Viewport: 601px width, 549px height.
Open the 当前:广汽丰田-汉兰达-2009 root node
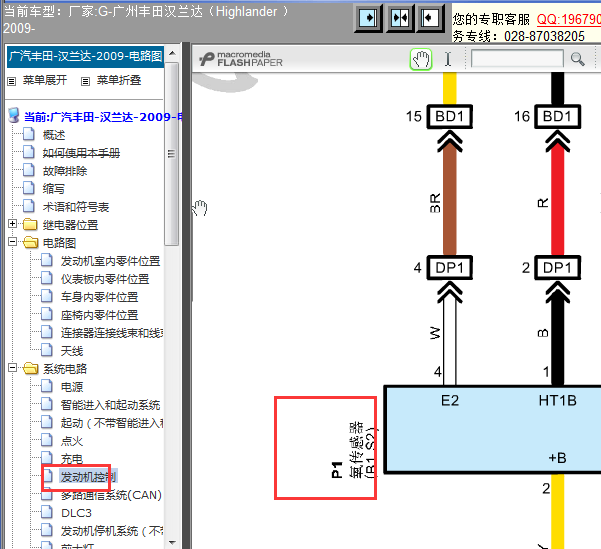tap(103, 117)
